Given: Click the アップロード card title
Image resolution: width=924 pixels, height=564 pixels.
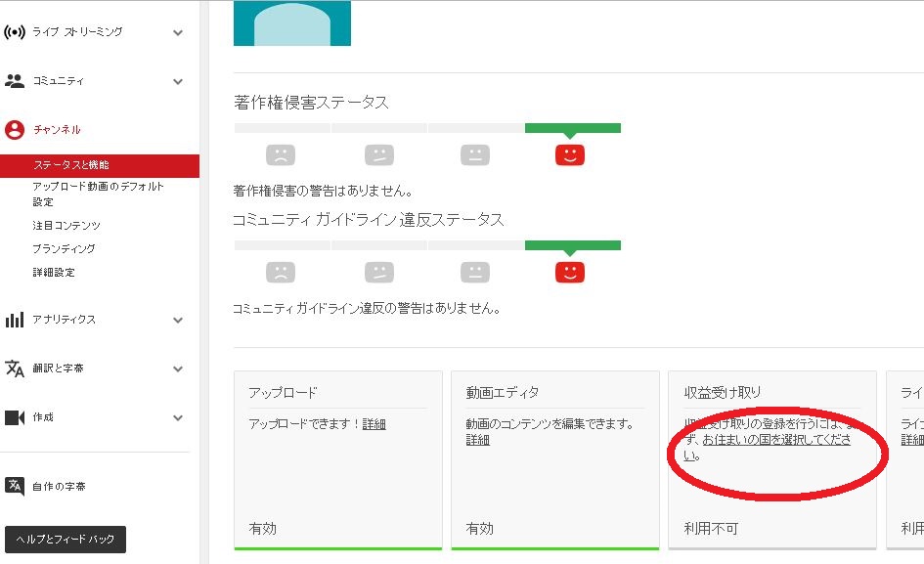Looking at the screenshot, I should (x=283, y=393).
